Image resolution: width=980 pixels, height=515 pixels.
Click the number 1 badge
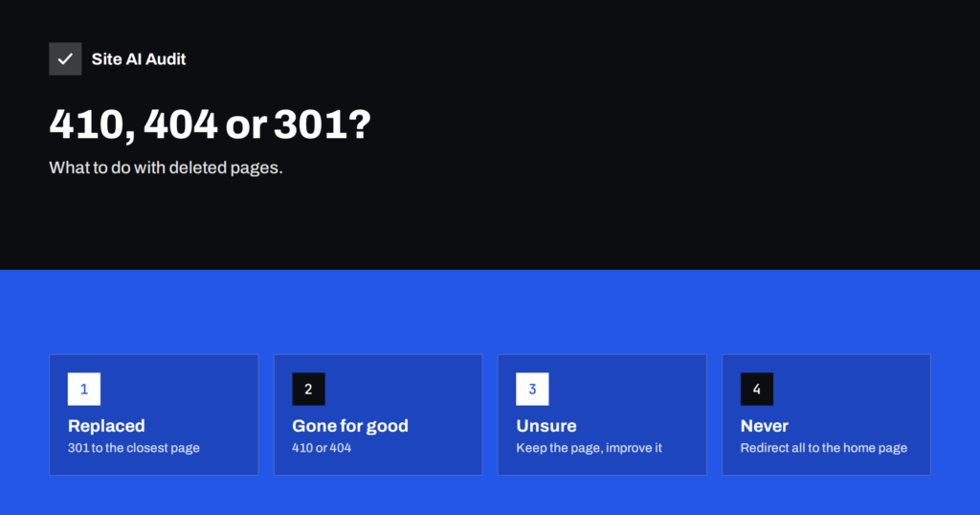click(x=84, y=389)
